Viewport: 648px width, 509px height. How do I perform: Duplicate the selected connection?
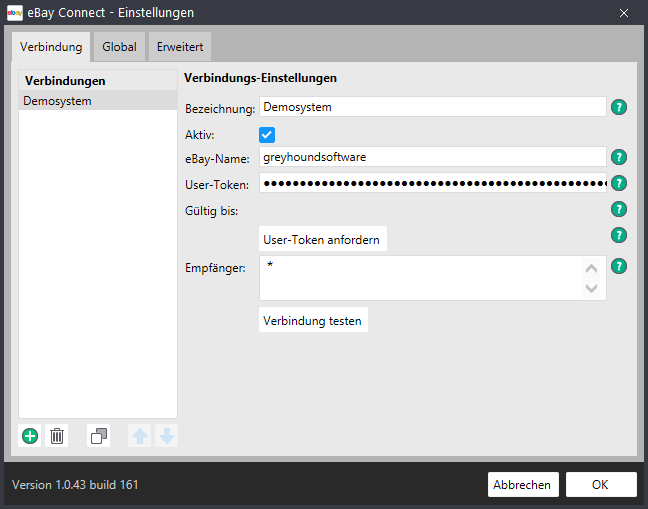(99, 436)
